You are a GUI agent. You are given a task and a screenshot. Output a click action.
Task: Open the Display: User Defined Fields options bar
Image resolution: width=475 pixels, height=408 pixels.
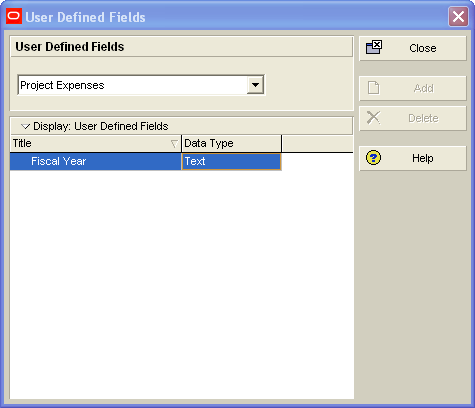[181, 126]
